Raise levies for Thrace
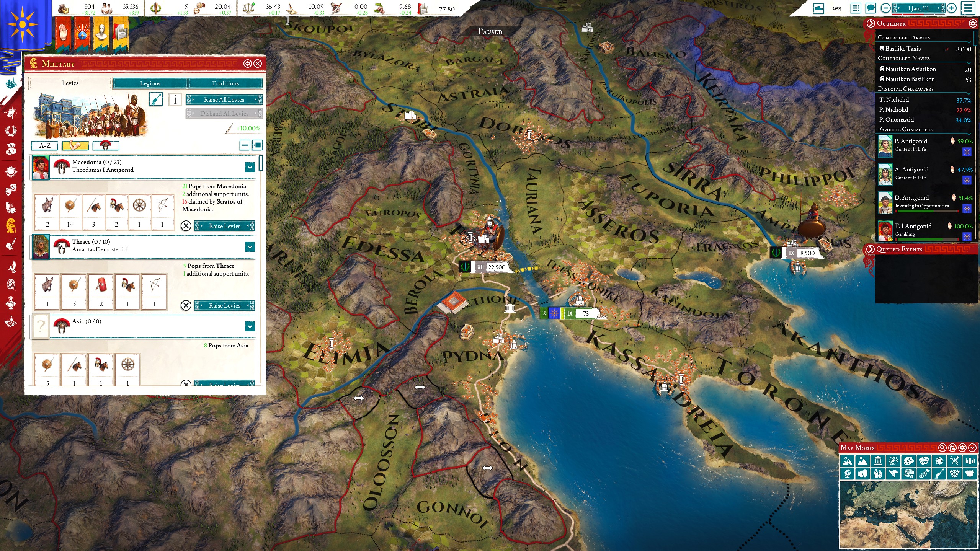Image resolution: width=980 pixels, height=551 pixels. point(224,306)
